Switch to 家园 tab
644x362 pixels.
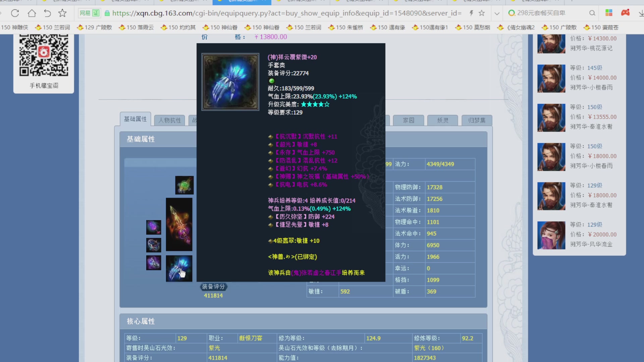tap(409, 120)
